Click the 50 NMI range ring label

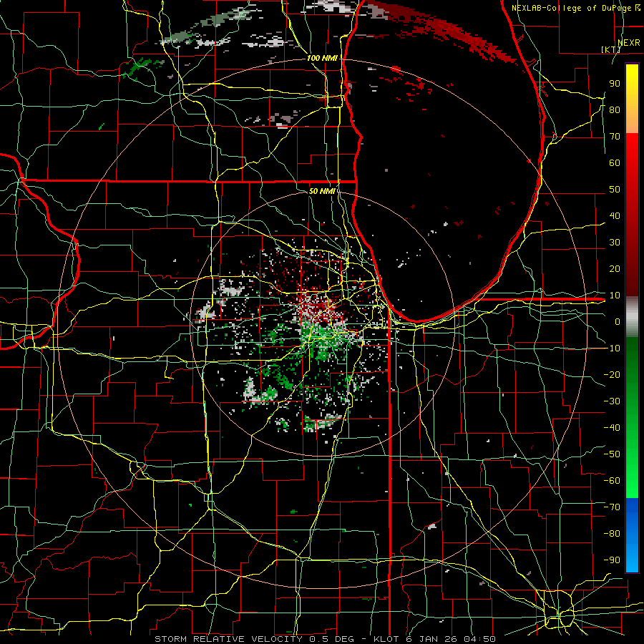coord(321,191)
